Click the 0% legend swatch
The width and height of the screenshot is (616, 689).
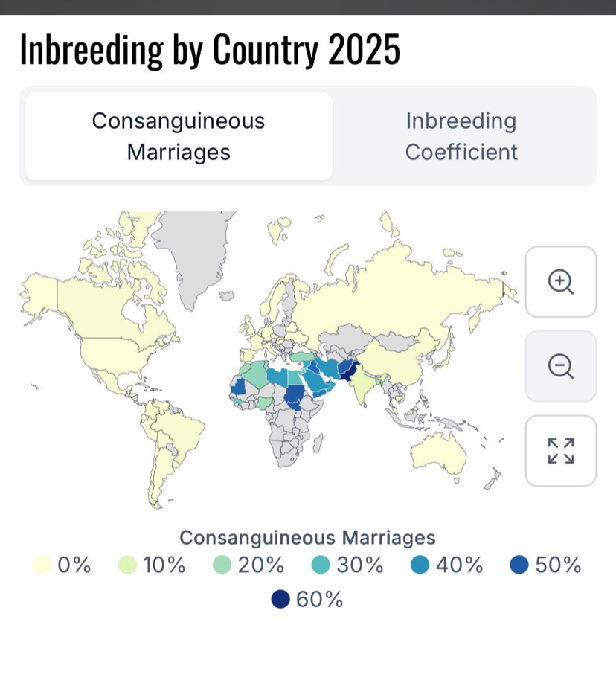[x=42, y=565]
